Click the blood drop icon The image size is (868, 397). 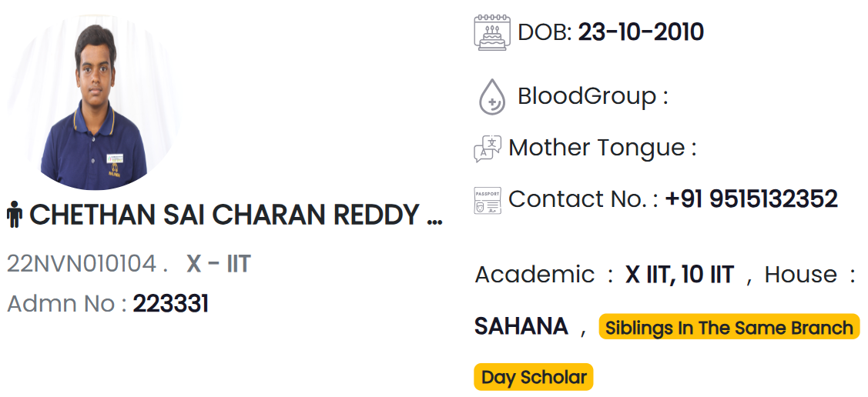(x=491, y=97)
